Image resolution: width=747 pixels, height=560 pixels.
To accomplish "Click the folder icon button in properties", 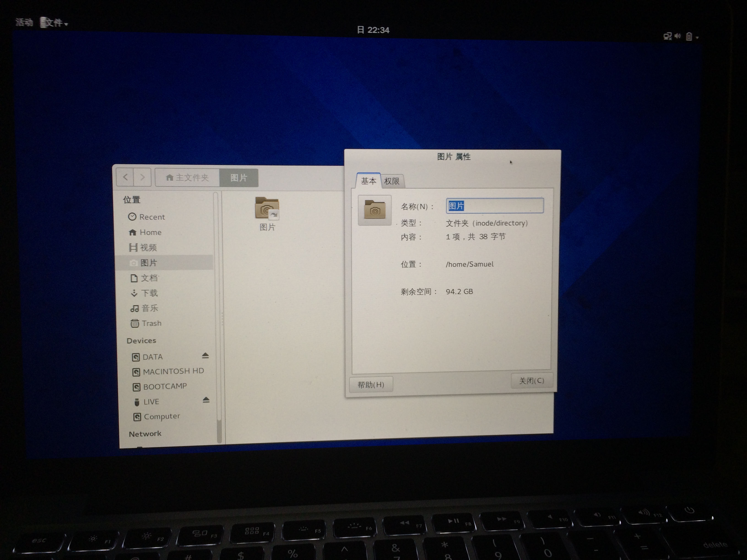I will pos(374,211).
